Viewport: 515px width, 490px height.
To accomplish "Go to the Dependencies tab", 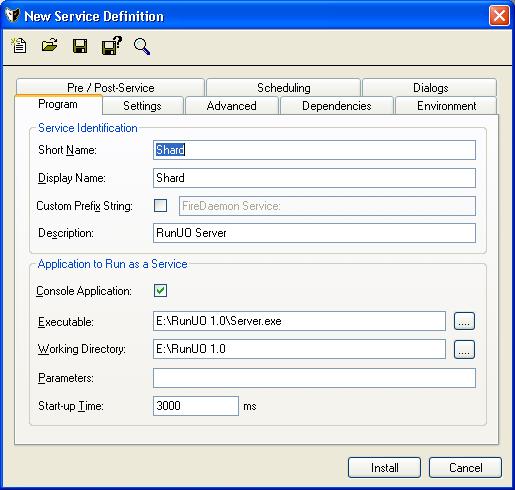I will click(x=337, y=106).
